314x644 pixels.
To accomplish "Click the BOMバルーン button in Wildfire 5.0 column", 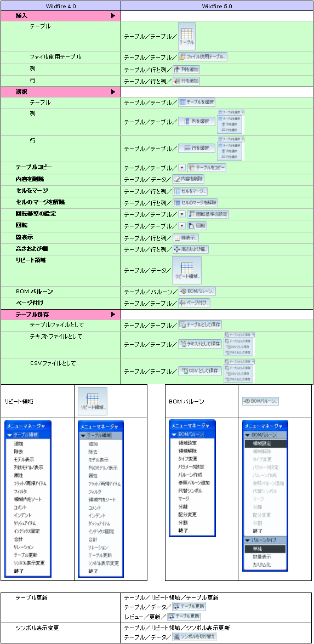I will [197, 292].
